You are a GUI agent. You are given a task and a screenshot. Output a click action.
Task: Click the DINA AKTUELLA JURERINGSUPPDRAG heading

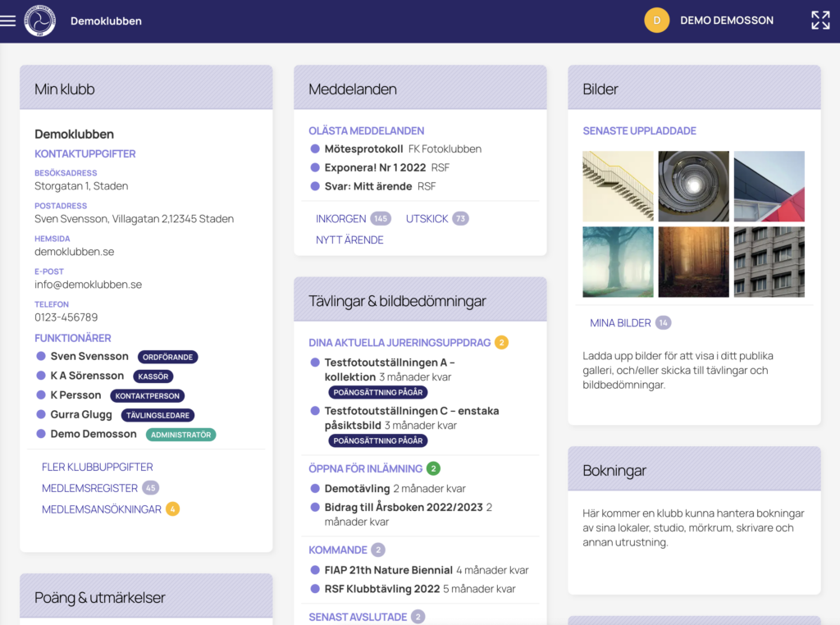pos(399,343)
